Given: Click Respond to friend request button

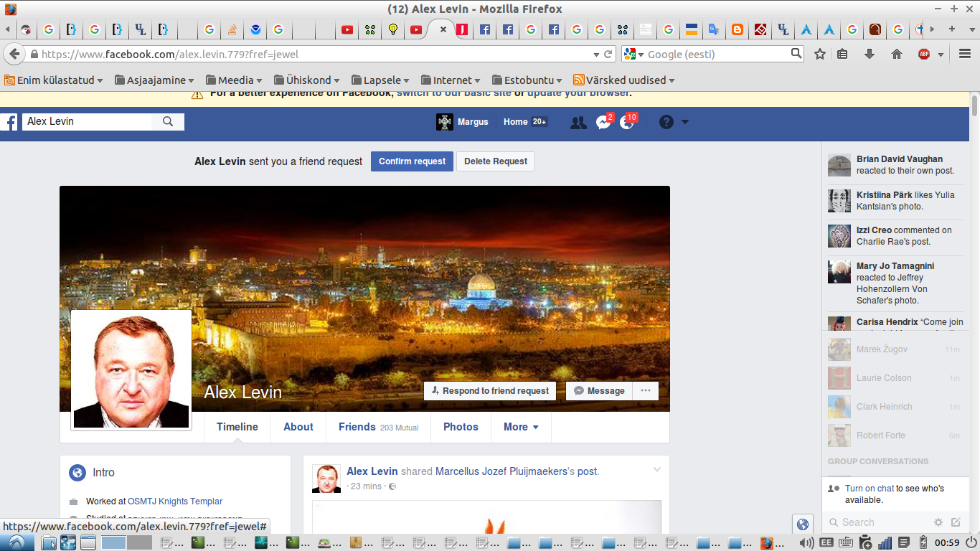Looking at the screenshot, I should tap(490, 391).
